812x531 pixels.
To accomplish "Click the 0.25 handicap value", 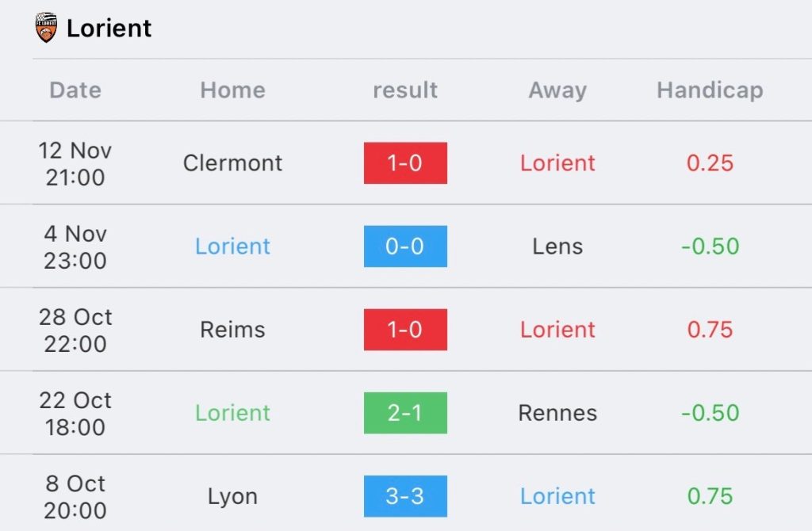I will [710, 163].
